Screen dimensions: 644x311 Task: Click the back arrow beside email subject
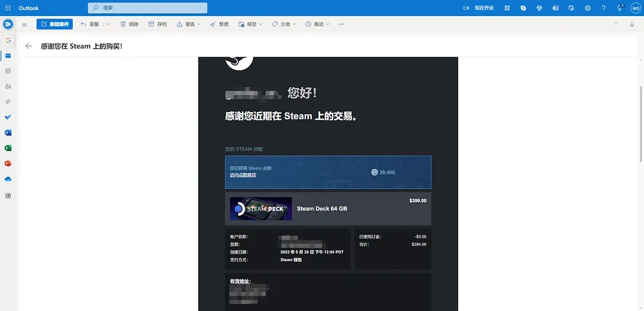29,46
